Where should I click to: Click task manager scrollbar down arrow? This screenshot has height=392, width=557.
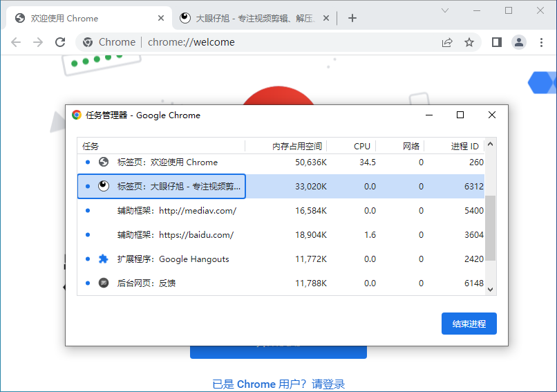(x=490, y=290)
